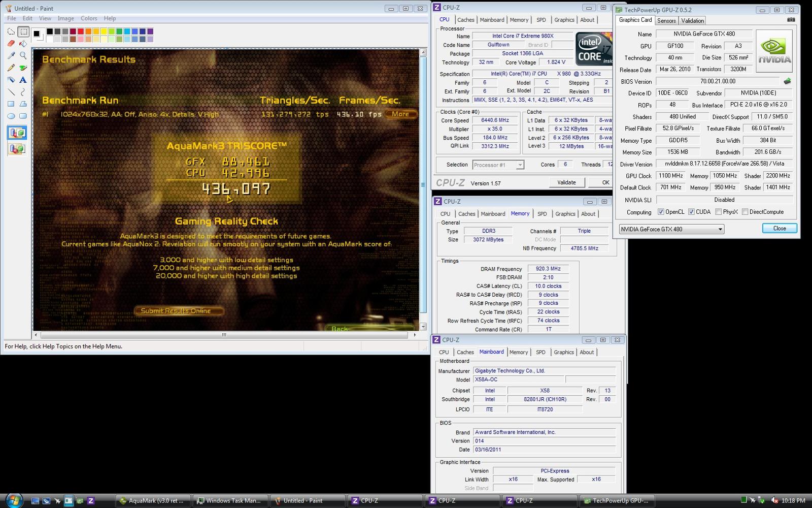Click the Core Speed value 6440.6 MHz
The height and width of the screenshot is (508, 812).
494,120
